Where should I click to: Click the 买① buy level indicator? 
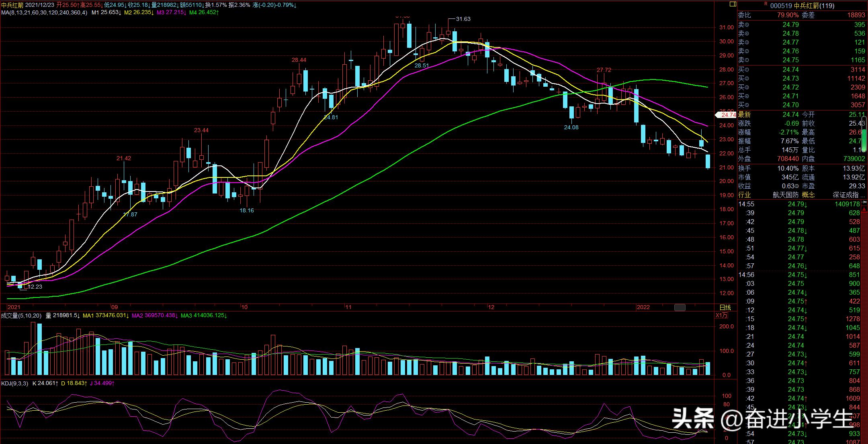(744, 70)
